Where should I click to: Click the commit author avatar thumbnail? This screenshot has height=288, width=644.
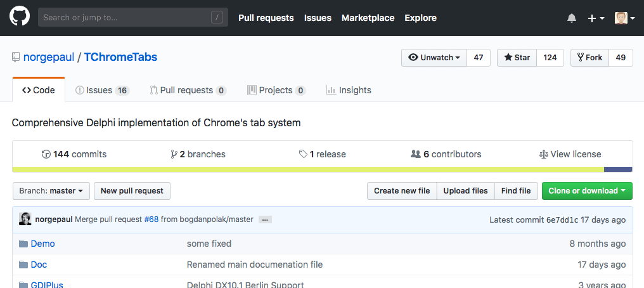(25, 219)
